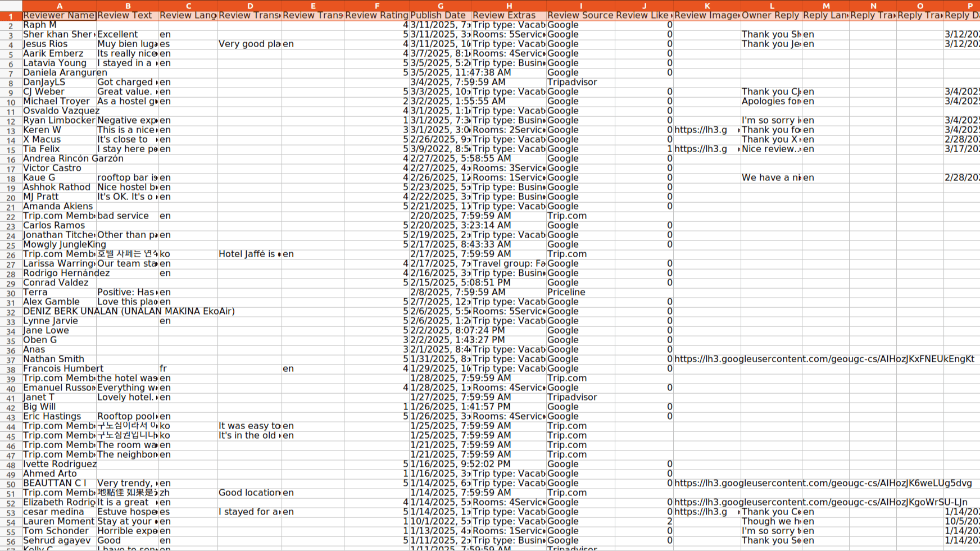
Task: Select the 'Jesus Rios' reviewer cell
Action: coord(59,44)
